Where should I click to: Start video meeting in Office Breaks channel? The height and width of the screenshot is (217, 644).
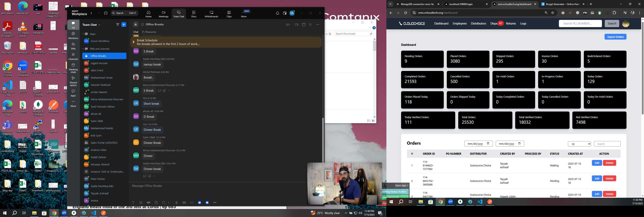(296, 25)
